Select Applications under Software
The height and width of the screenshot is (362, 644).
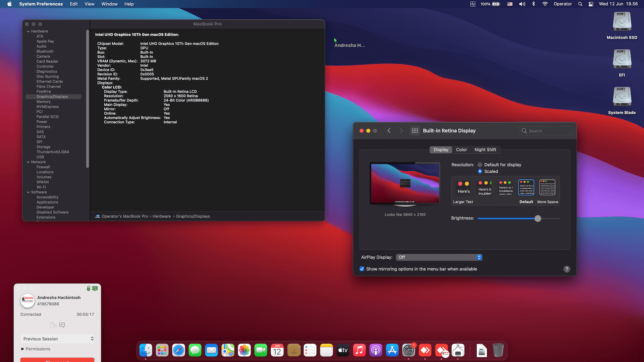47,202
